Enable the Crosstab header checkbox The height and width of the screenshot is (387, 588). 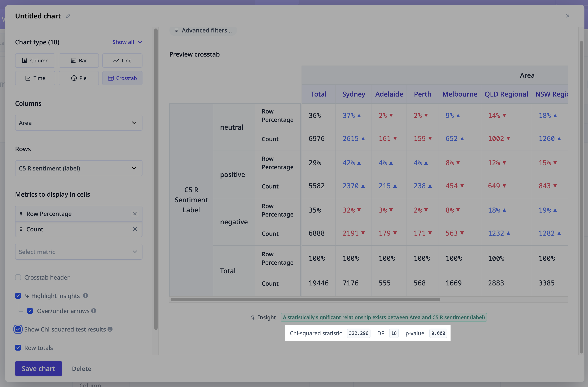point(18,277)
